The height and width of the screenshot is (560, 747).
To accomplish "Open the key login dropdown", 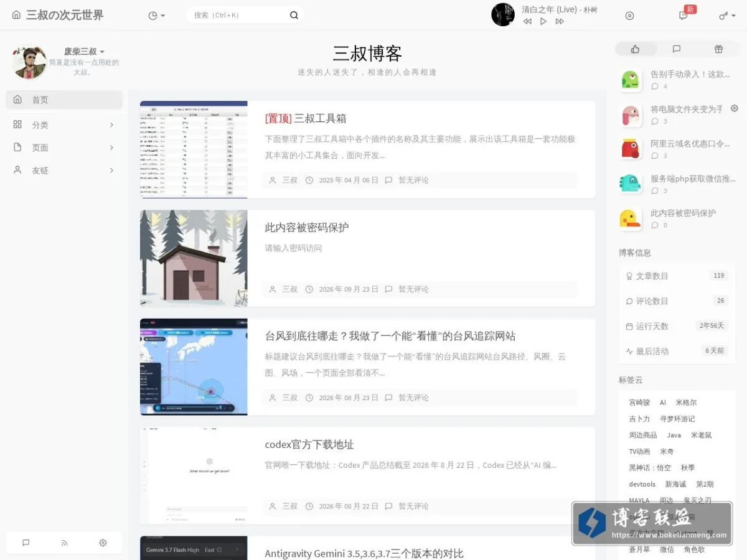I will [727, 16].
